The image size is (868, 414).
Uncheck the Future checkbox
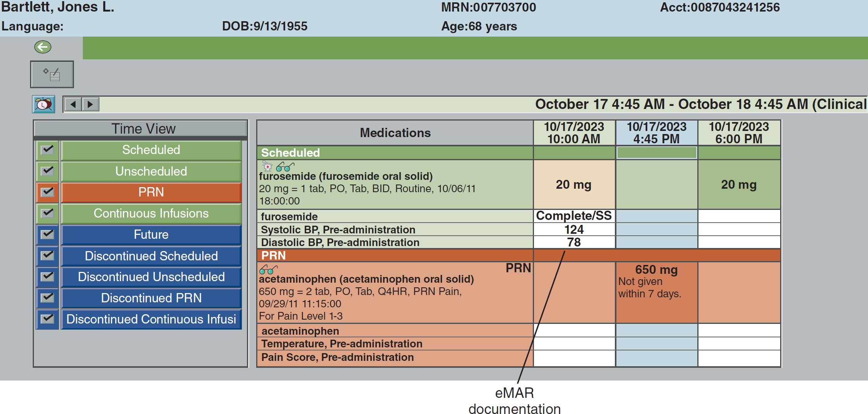[x=47, y=235]
